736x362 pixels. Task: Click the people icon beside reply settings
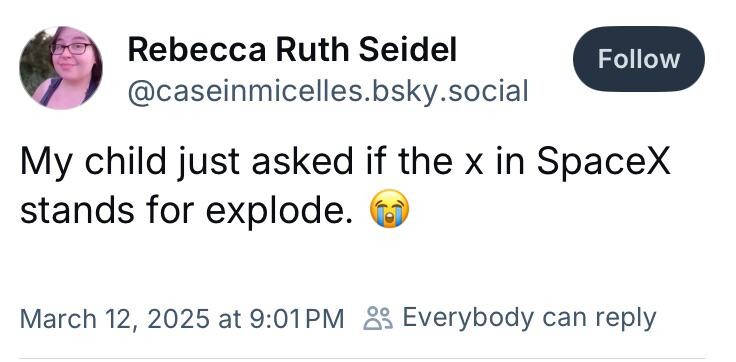point(378,318)
